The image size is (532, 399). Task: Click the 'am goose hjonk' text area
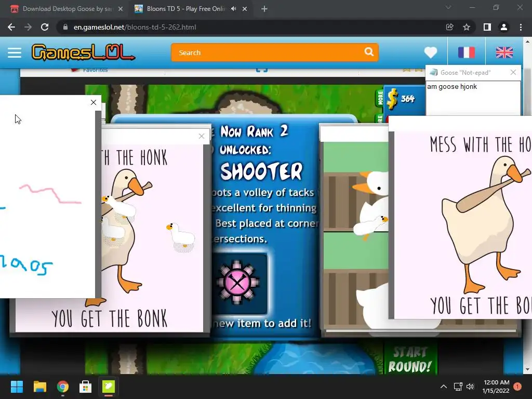point(473,98)
